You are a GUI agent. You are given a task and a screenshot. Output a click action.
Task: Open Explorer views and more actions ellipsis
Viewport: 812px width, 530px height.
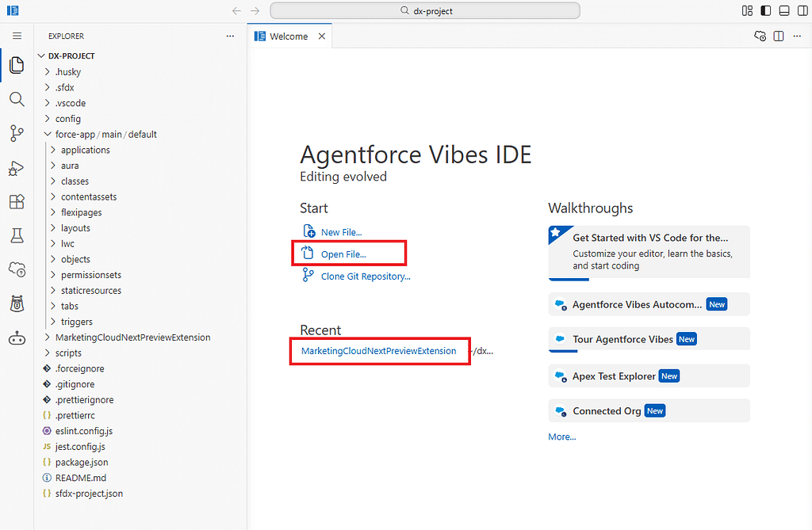click(230, 36)
